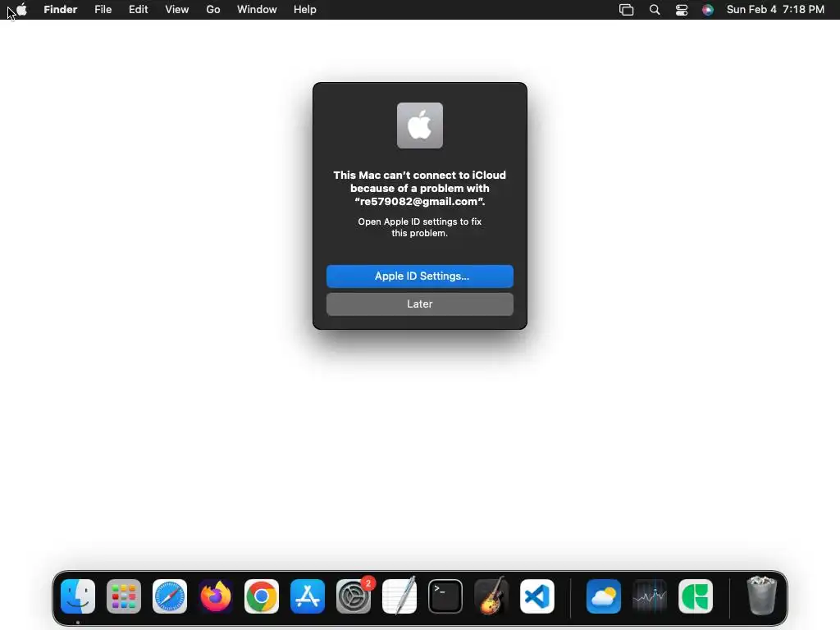Launch Terminal from the Dock
The image size is (840, 630).
coord(445,596)
